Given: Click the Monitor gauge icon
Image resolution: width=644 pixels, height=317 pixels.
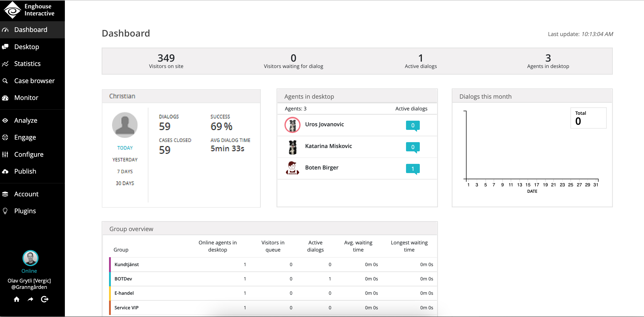Looking at the screenshot, I should (x=5, y=98).
